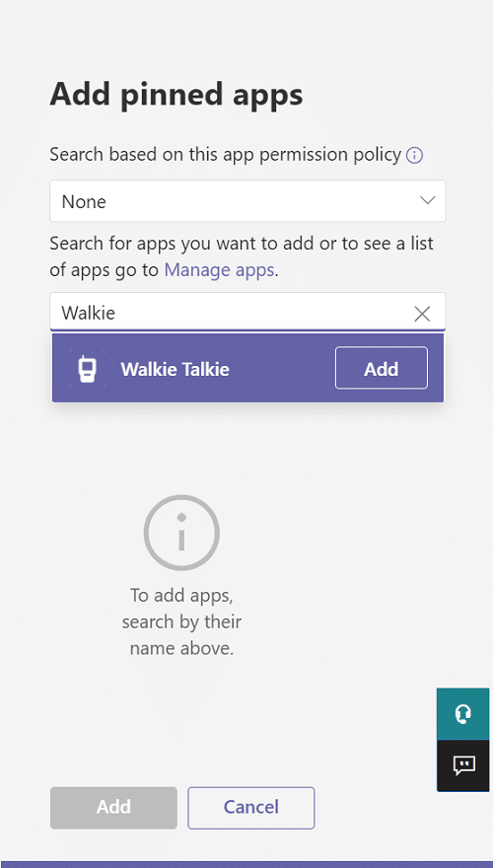
Task: Click the info icon beside app permission policy
Action: point(414,156)
